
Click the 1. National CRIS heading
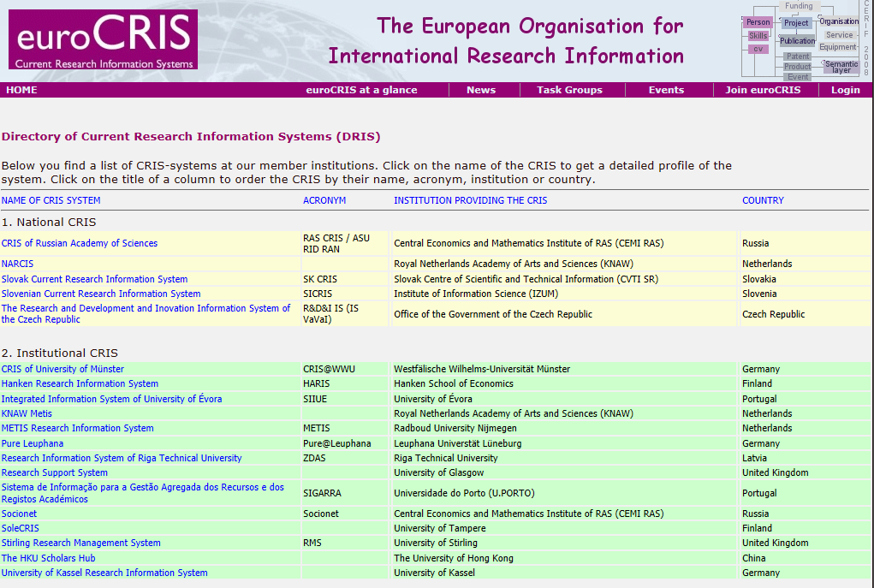(49, 222)
